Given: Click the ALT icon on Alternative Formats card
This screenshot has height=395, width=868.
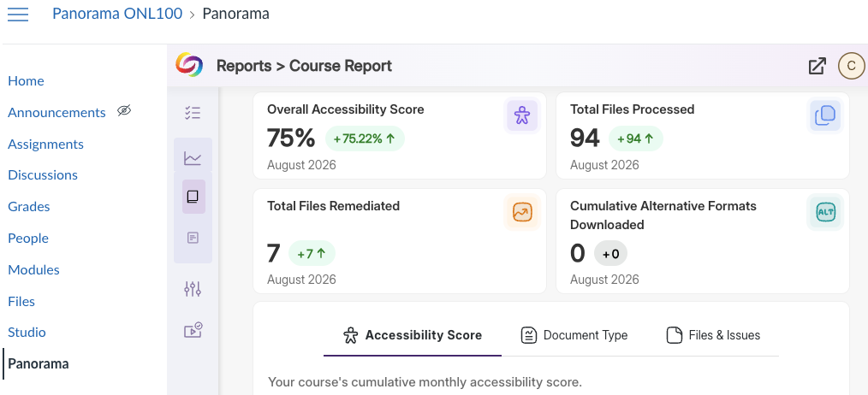Looking at the screenshot, I should tap(825, 212).
